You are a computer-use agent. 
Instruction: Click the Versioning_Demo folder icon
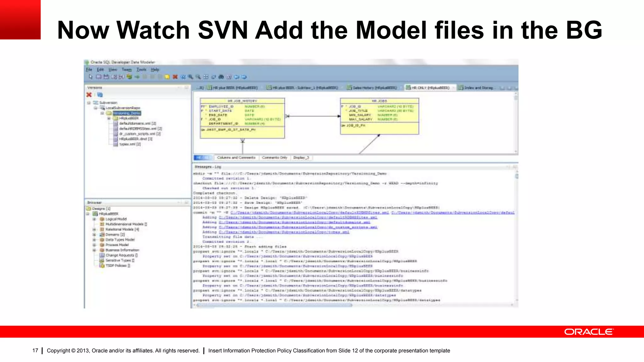(109, 113)
